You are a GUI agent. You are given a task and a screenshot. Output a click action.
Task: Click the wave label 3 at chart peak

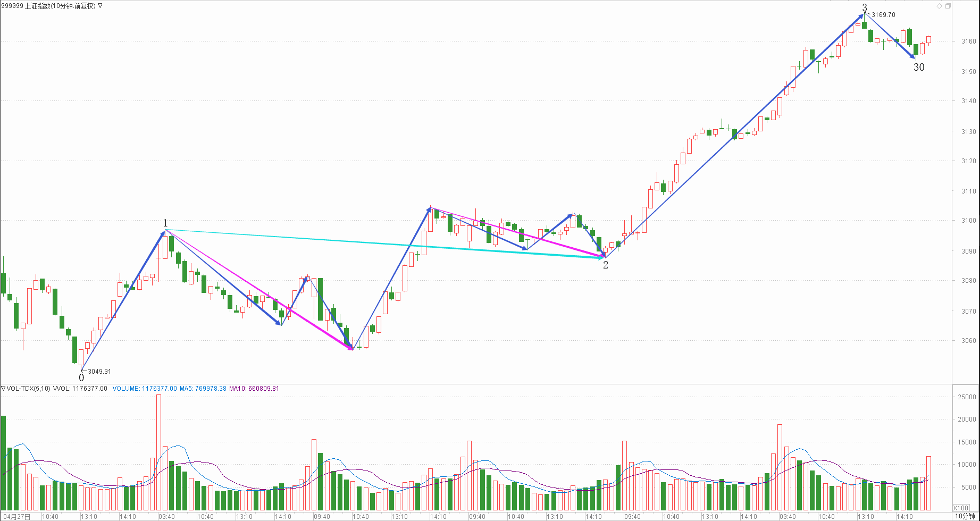point(865,7)
